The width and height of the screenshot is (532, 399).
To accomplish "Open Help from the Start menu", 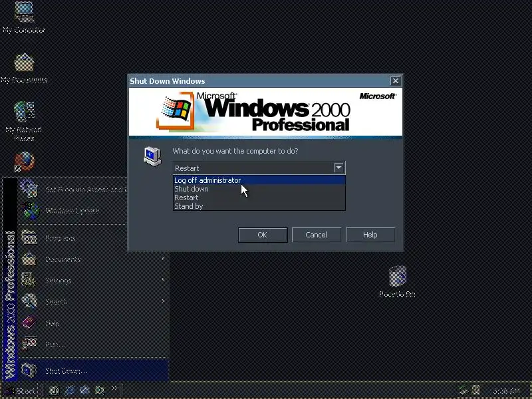I will (94, 323).
